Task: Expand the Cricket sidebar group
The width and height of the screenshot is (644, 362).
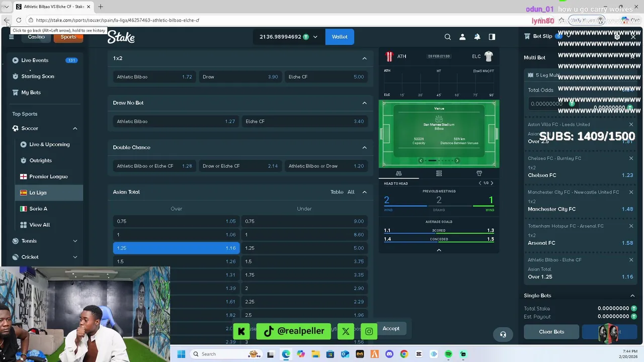Action: point(75,257)
